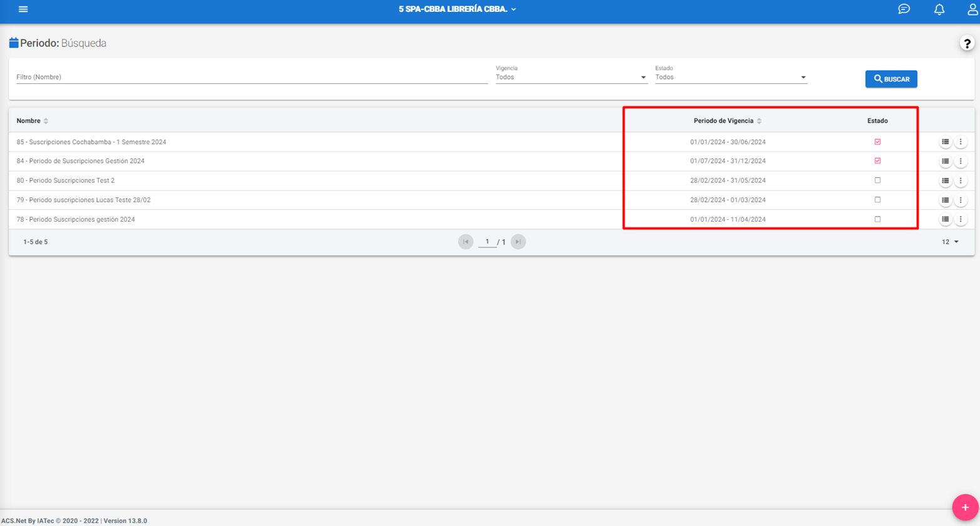
Task: Click the page number input field
Action: [x=487, y=242]
